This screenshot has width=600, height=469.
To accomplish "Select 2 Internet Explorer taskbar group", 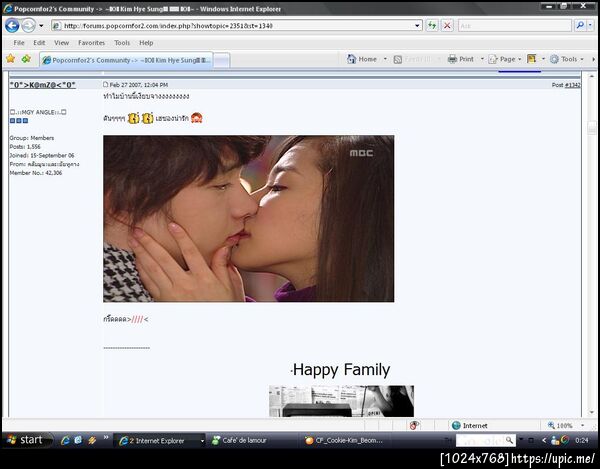I will 160,441.
